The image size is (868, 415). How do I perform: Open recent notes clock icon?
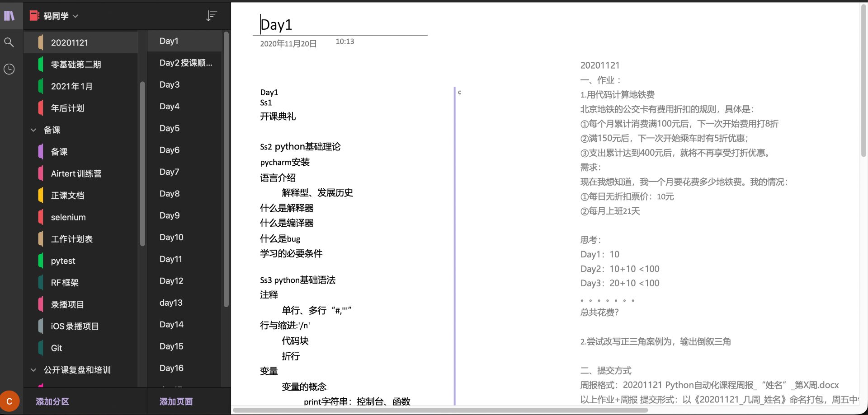(x=9, y=69)
